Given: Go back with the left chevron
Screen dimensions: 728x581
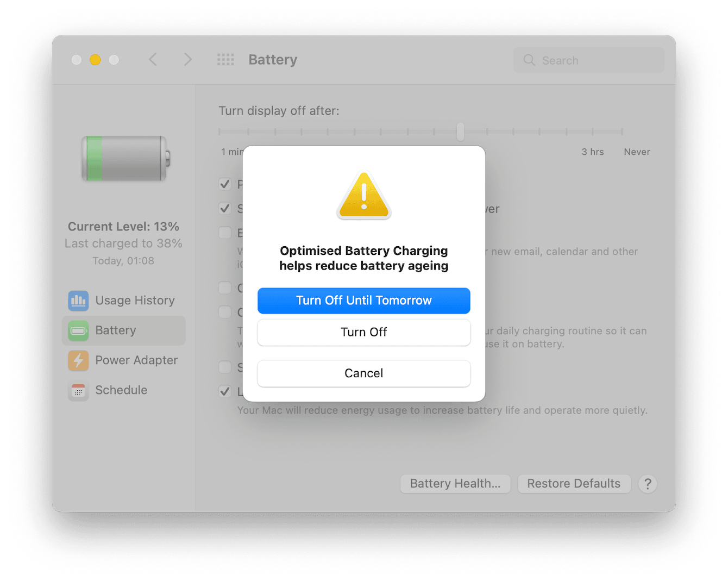Looking at the screenshot, I should pyautogui.click(x=153, y=60).
